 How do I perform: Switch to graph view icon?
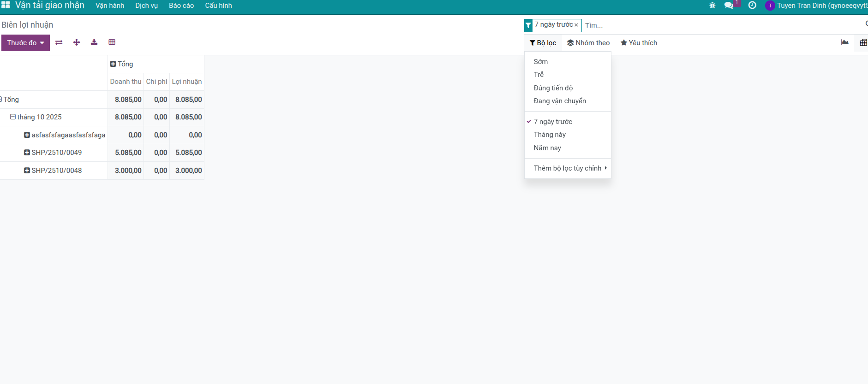[845, 43]
